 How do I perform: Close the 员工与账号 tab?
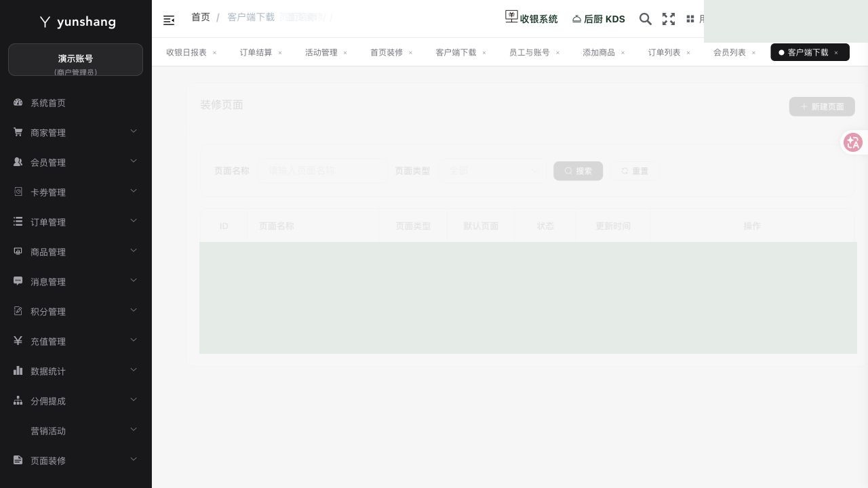click(558, 53)
